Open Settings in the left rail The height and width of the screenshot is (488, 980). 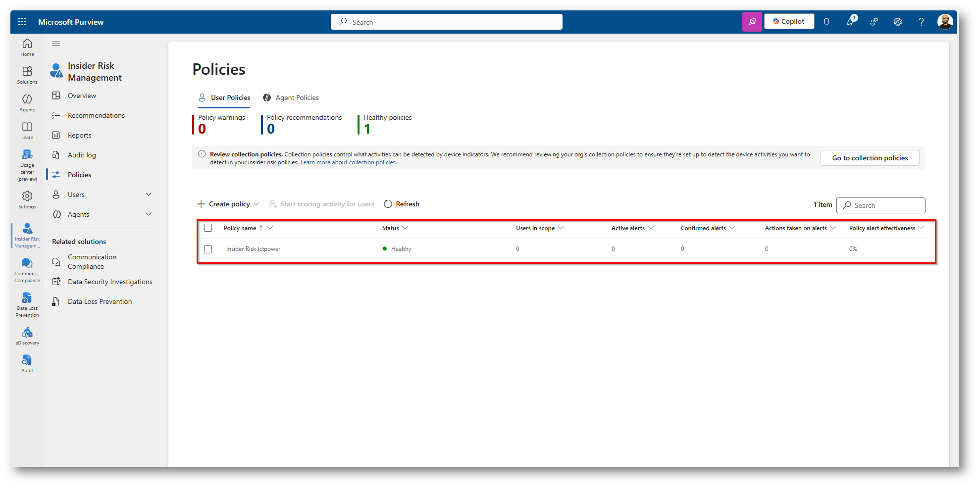click(x=27, y=200)
